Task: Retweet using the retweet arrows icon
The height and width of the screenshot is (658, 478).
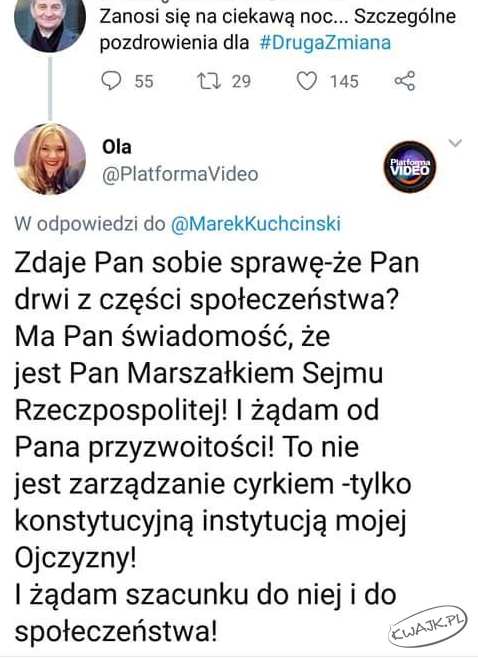Action: [209, 81]
